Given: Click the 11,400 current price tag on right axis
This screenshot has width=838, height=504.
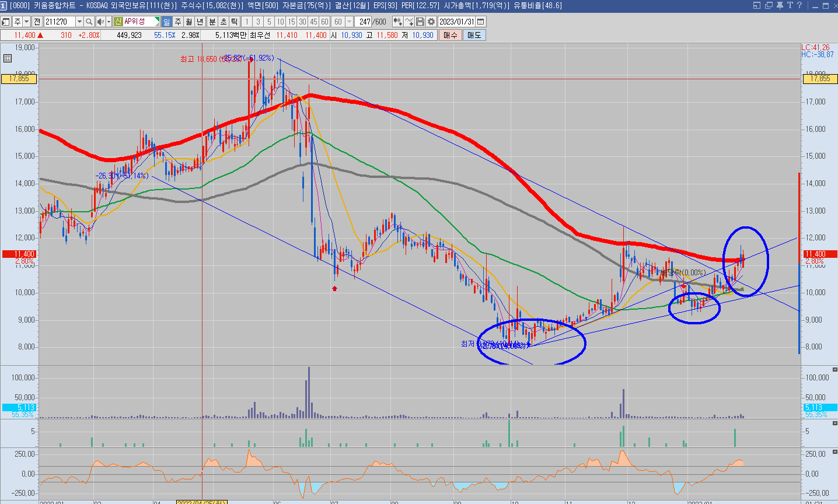Looking at the screenshot, I should tap(820, 254).
